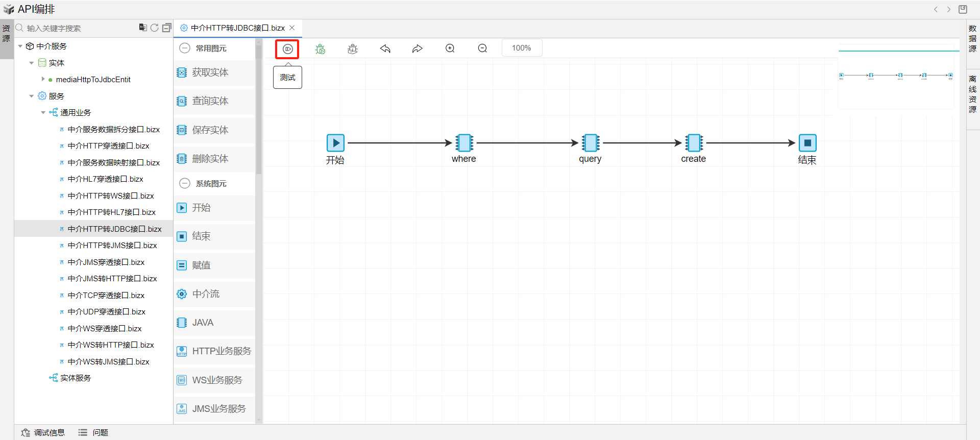Click the green debug bug icon
The height and width of the screenshot is (440, 980).
click(x=320, y=49)
